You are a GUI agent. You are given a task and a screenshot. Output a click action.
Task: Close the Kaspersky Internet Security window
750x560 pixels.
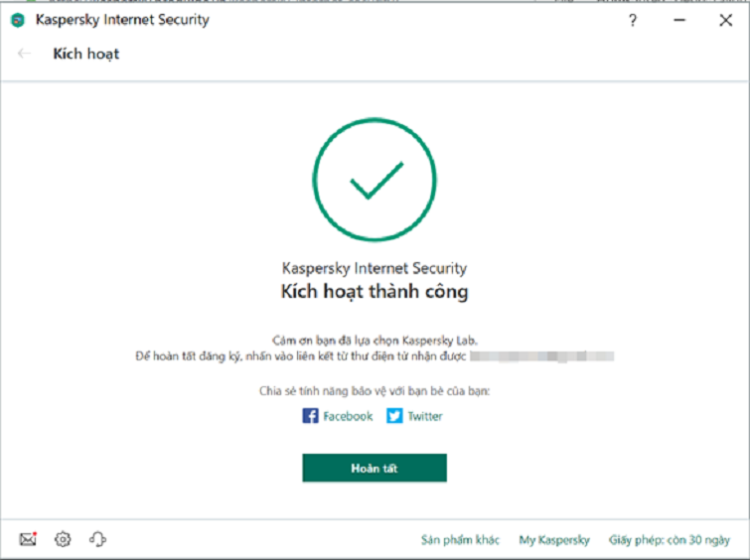[x=725, y=20]
